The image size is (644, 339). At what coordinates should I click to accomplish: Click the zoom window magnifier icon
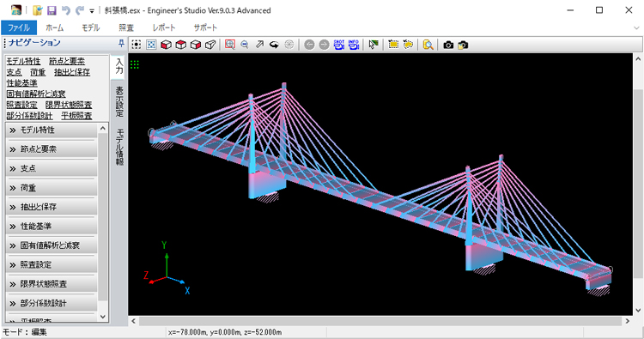point(229,45)
